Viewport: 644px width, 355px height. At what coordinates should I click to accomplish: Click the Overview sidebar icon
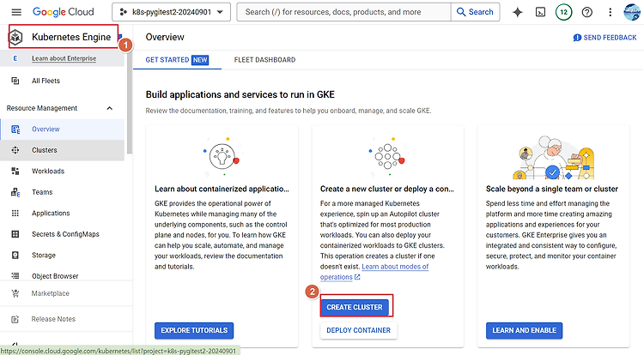click(15, 129)
